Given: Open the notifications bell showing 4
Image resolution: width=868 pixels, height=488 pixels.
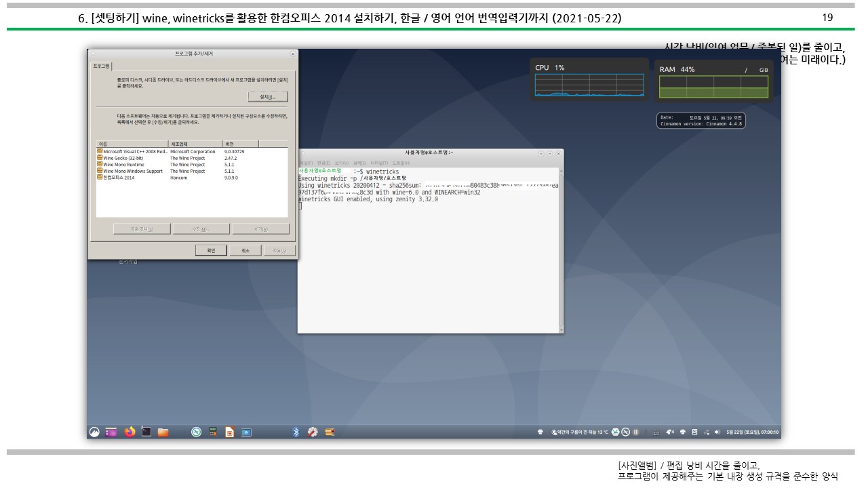Looking at the screenshot, I should click(x=670, y=432).
